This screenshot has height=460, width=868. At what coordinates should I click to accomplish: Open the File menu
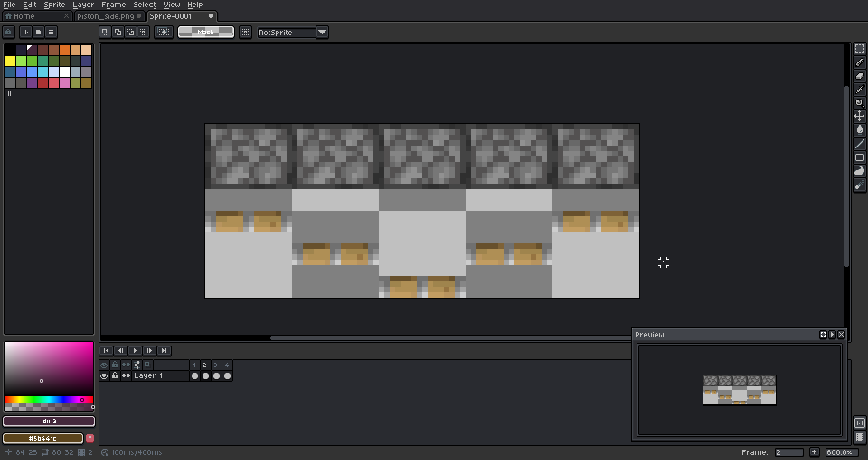click(9, 5)
